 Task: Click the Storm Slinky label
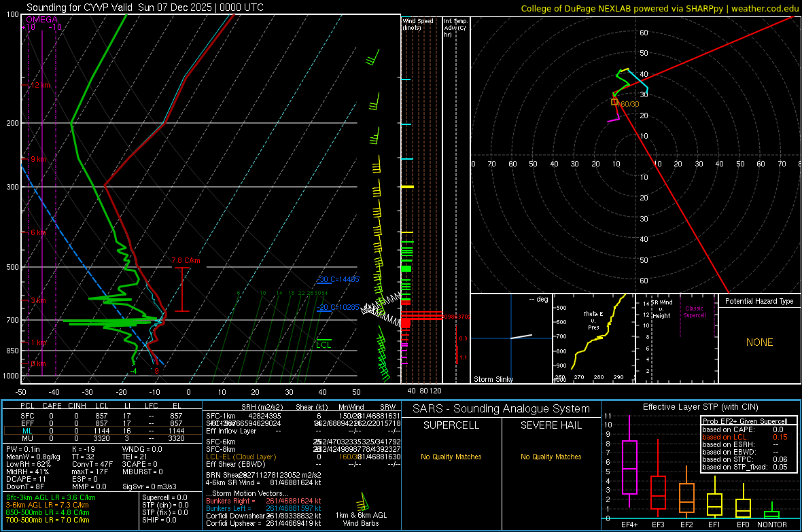[x=493, y=379]
